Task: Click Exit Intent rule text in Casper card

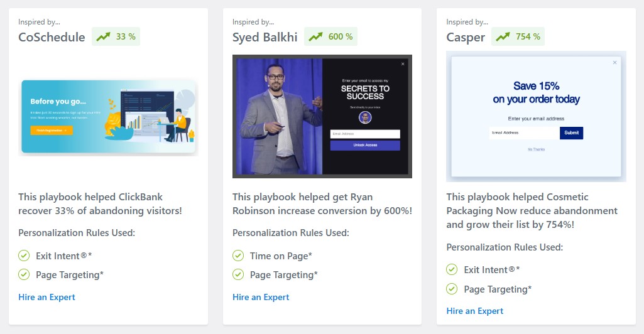Action: 491,270
